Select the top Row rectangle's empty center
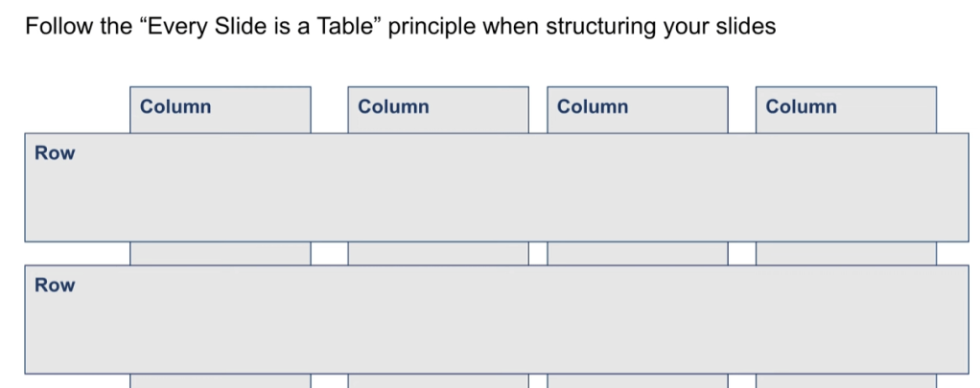Screen dimensions: 980x388 pos(497,188)
